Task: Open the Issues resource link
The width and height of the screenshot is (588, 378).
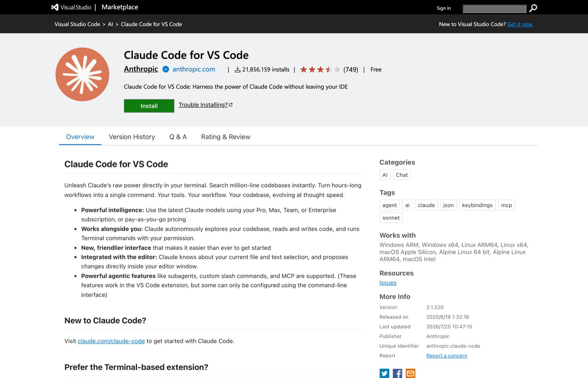Action: [x=388, y=283]
